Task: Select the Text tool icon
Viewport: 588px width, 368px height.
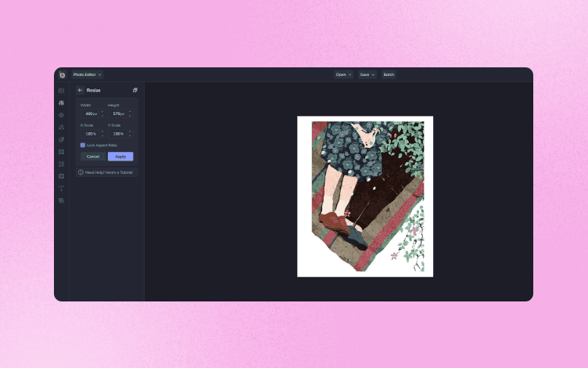Action: tap(62, 189)
